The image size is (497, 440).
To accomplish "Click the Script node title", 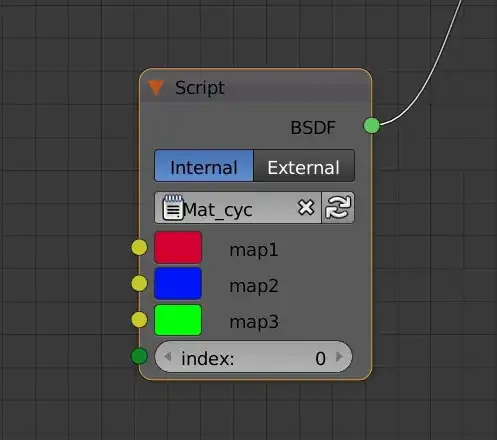I will [x=200, y=88].
